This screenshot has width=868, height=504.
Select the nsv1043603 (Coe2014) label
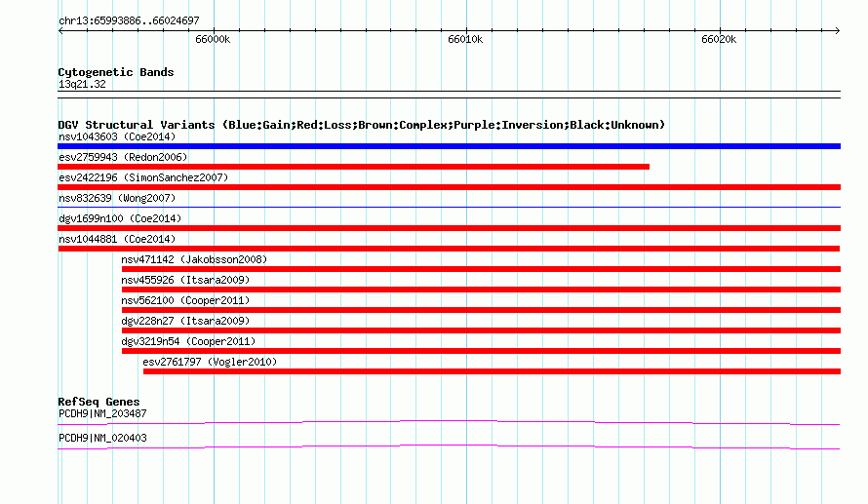pyautogui.click(x=117, y=136)
